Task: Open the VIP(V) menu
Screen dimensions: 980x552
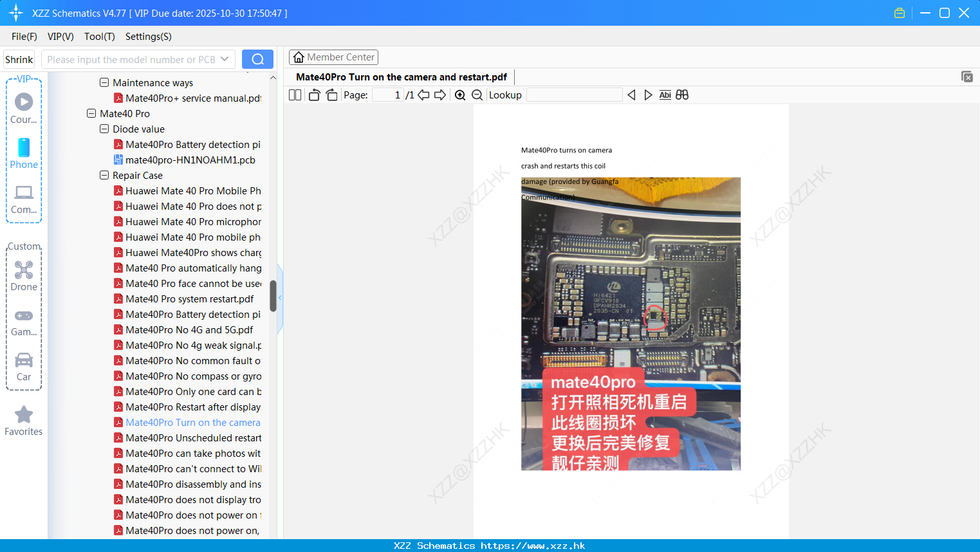Action: point(60,37)
